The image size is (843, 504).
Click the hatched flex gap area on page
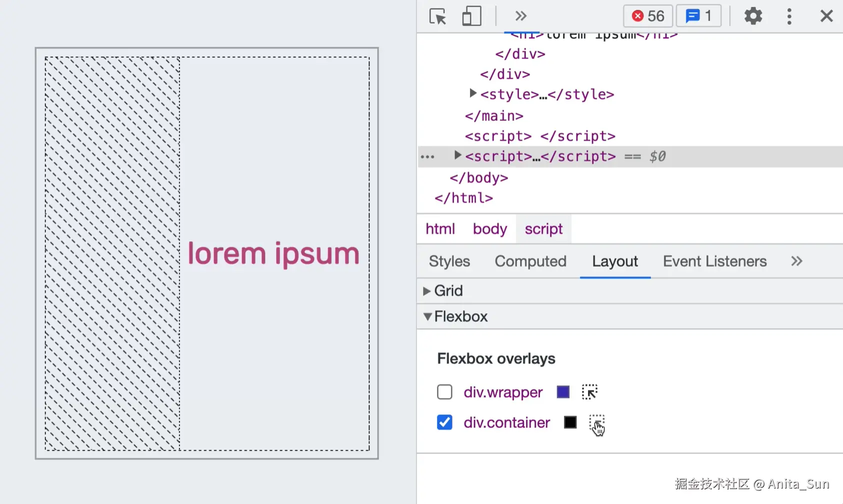(112, 253)
